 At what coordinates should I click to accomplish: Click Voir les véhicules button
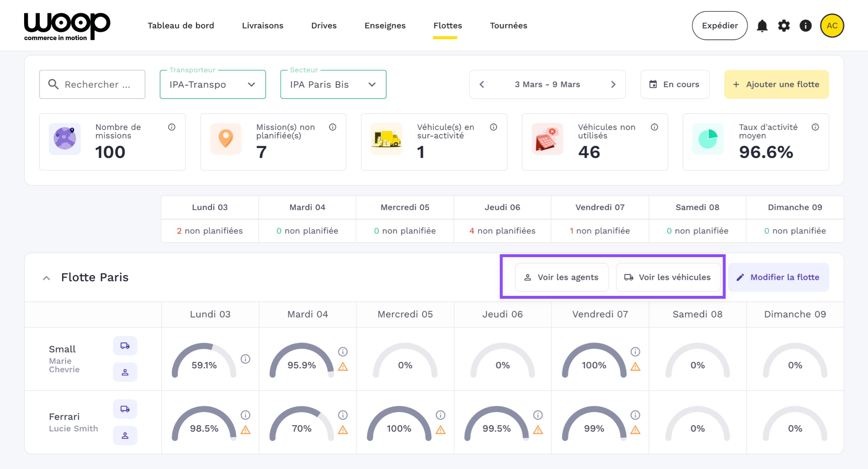(x=668, y=277)
